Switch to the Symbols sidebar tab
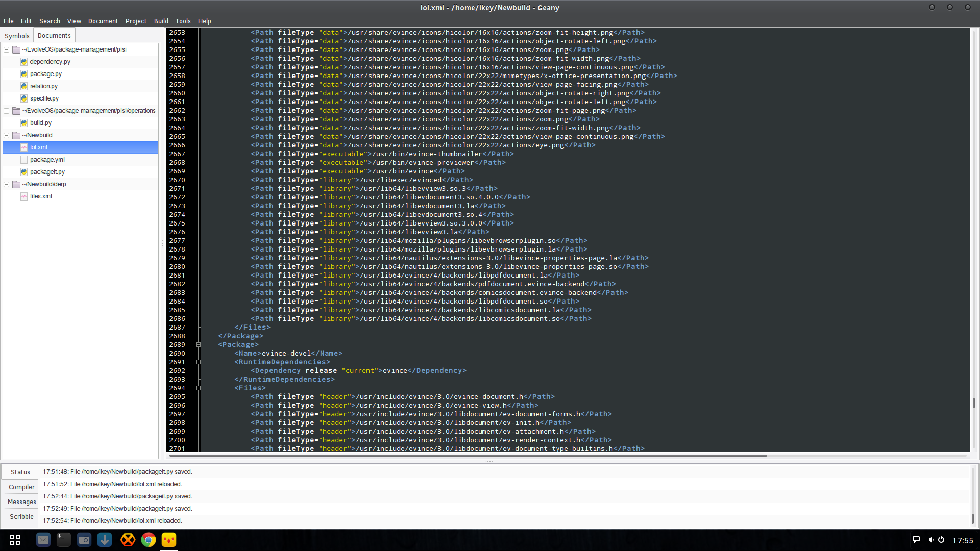The width and height of the screenshot is (980, 551). click(x=17, y=36)
